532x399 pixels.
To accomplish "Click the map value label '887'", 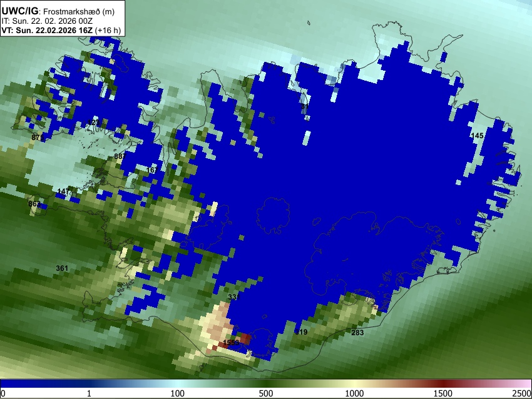I will pyautogui.click(x=120, y=156).
